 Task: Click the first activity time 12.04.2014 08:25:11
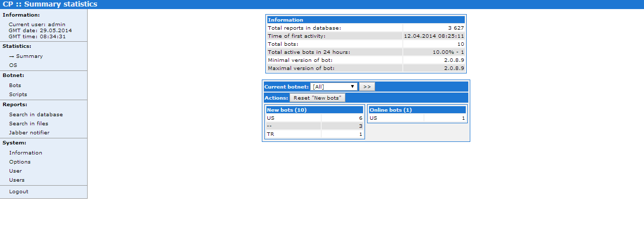(434, 36)
